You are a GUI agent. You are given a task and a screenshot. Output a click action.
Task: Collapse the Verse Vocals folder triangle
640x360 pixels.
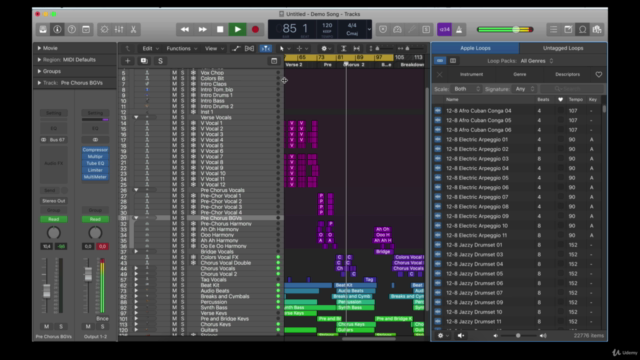pos(136,118)
